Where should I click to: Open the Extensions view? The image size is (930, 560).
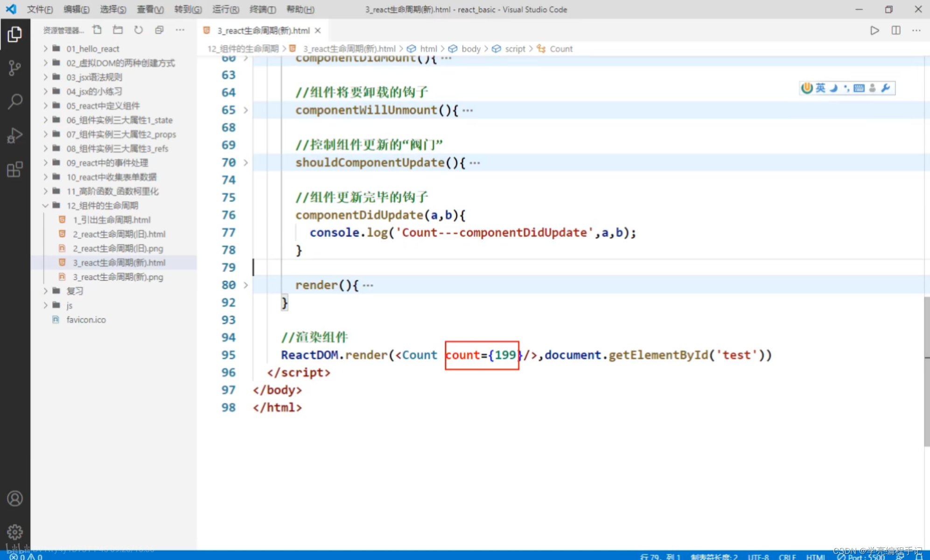(x=14, y=169)
